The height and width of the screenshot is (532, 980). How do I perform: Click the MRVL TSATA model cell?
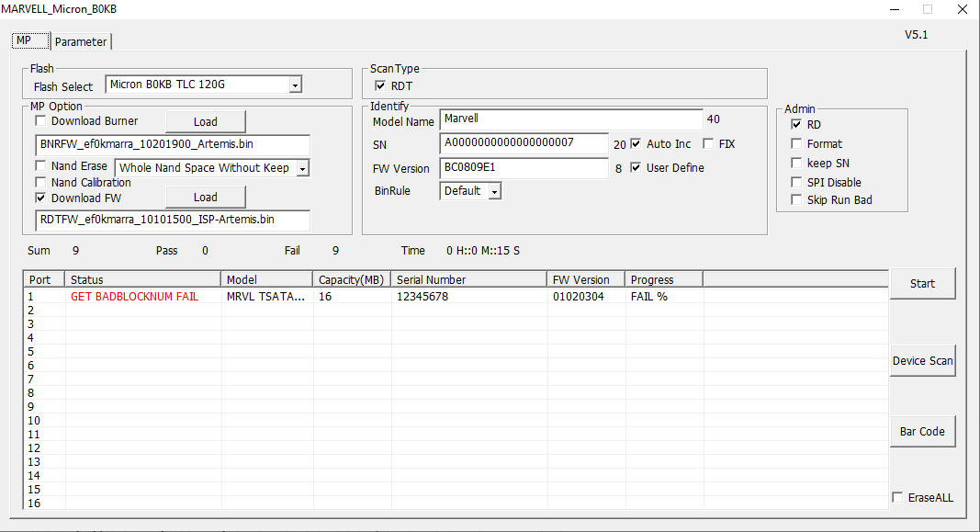point(265,296)
